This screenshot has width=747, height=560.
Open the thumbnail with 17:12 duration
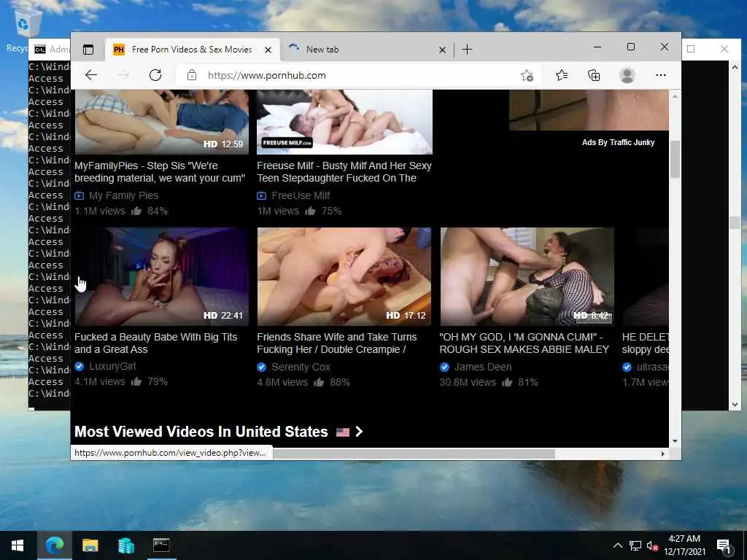click(x=344, y=276)
